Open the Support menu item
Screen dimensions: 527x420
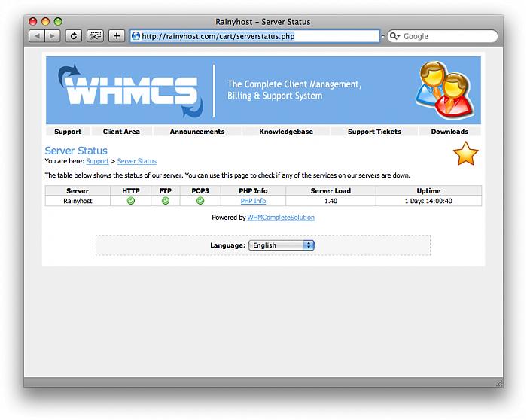click(68, 132)
